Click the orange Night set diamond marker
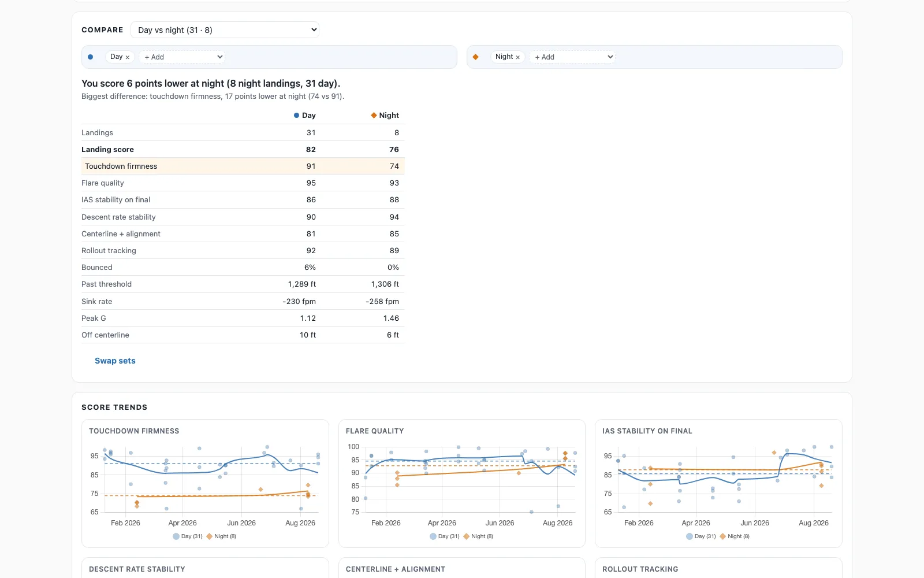924x578 pixels. click(x=476, y=57)
